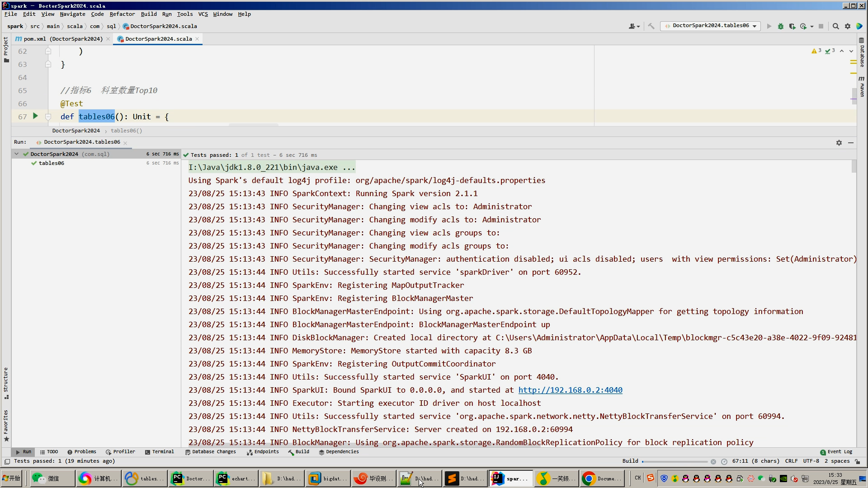Jump to next highlighted error arrow
The height and width of the screenshot is (488, 868).
point(851,51)
